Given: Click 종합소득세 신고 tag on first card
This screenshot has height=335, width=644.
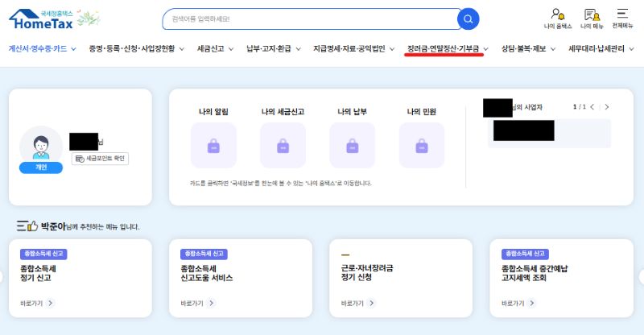Looking at the screenshot, I should coord(43,254).
